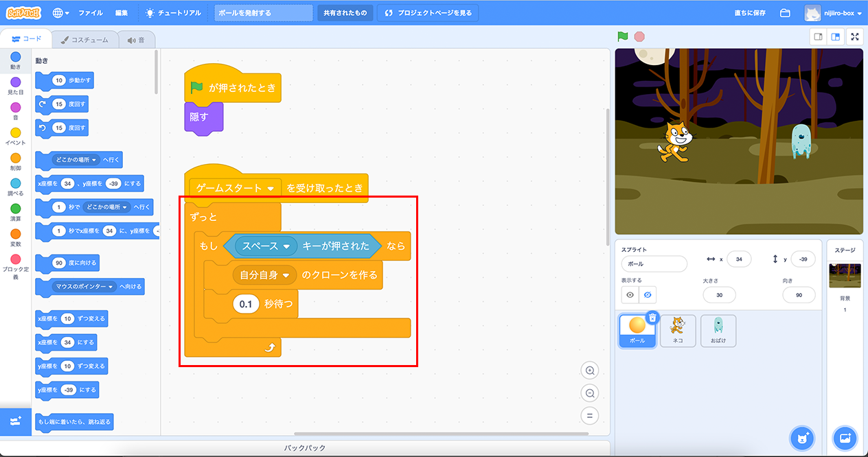Expand the language globe menu
Screen dimensions: 868x457
pos(60,13)
